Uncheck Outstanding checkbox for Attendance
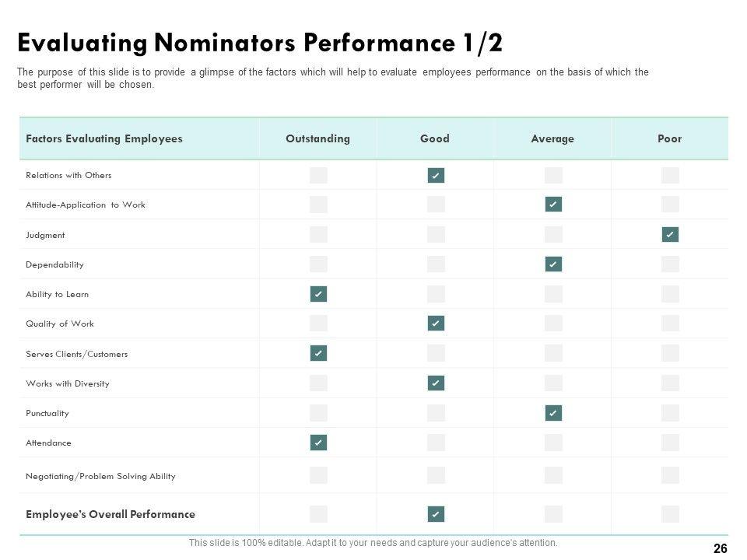The width and height of the screenshot is (747, 560). (318, 443)
